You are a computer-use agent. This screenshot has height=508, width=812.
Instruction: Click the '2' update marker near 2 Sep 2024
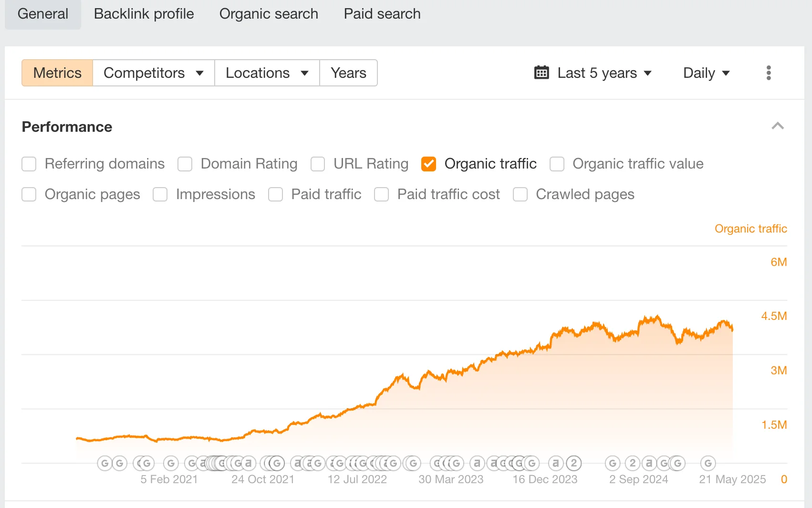coord(632,463)
